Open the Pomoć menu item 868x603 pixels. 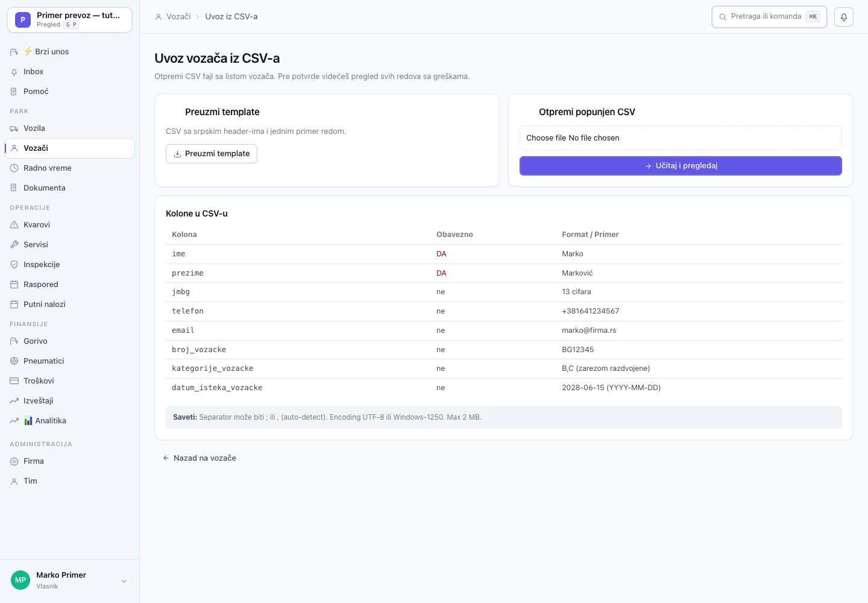coord(70,92)
